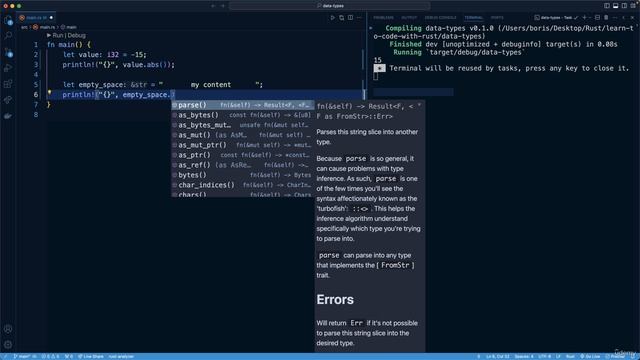
Task: Kill the terminal with the trash icon
Action: (606, 18)
